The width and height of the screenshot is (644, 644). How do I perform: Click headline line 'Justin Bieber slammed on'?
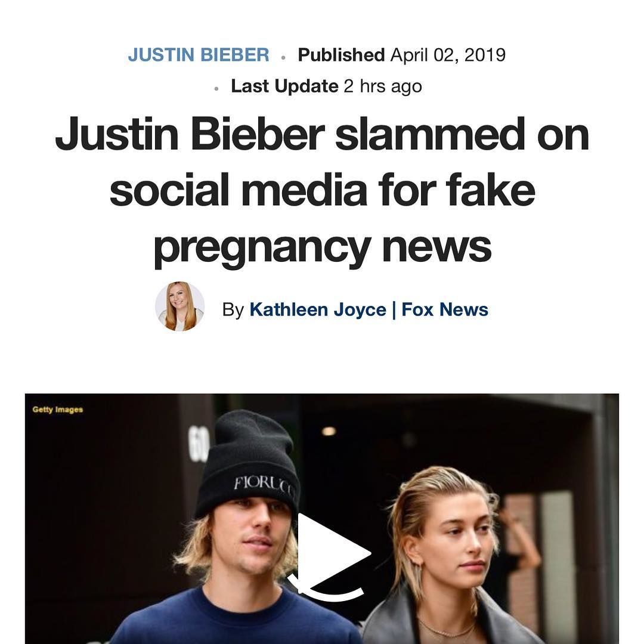(x=322, y=134)
